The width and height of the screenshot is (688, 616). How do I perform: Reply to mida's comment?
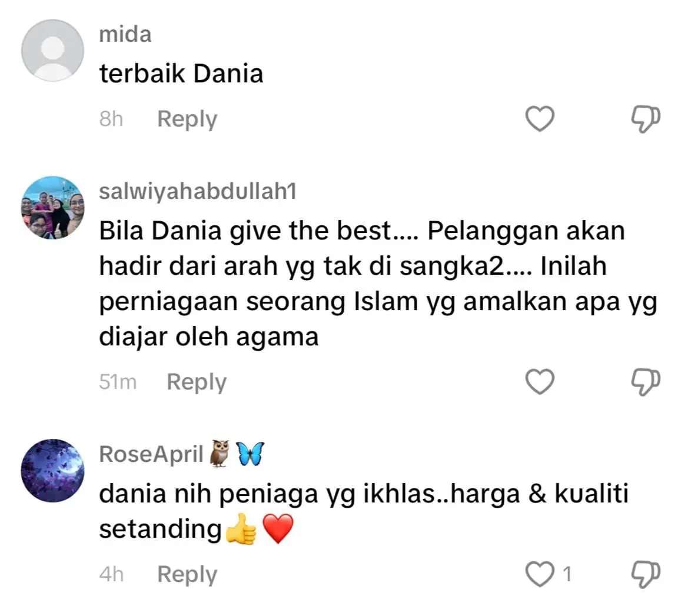tap(187, 119)
